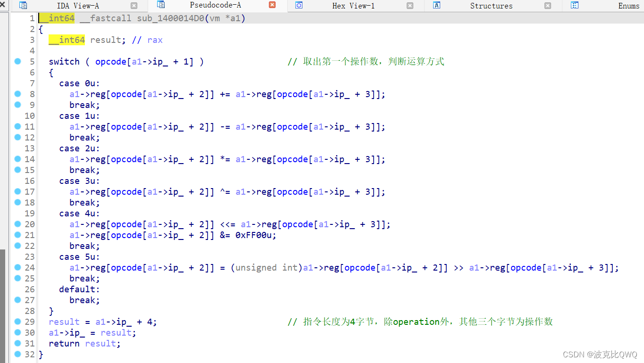Screen dimensions: 644x363
Task: Select the Pseudocode-A tab
Action: (215, 5)
